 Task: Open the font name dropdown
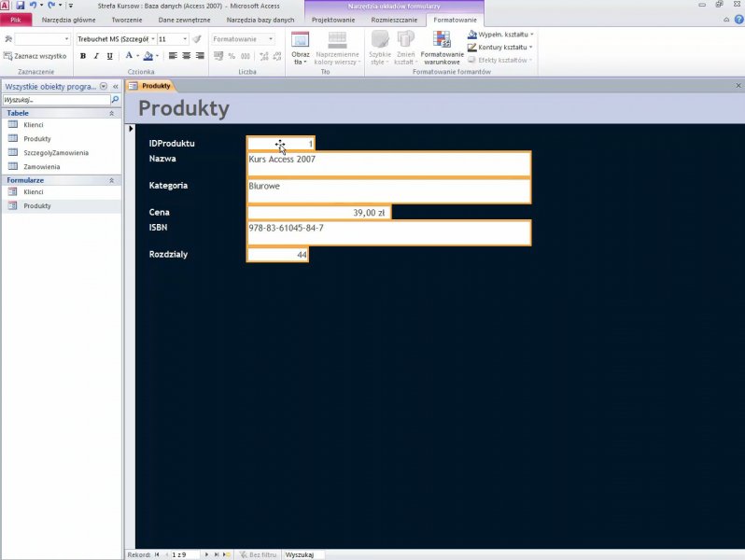(152, 39)
